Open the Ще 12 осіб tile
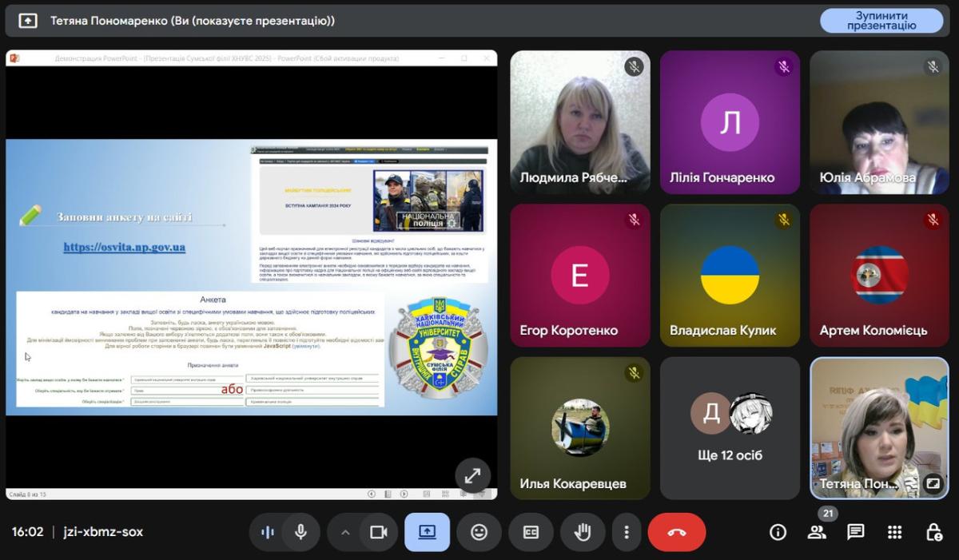The height and width of the screenshot is (560, 959). (730, 427)
